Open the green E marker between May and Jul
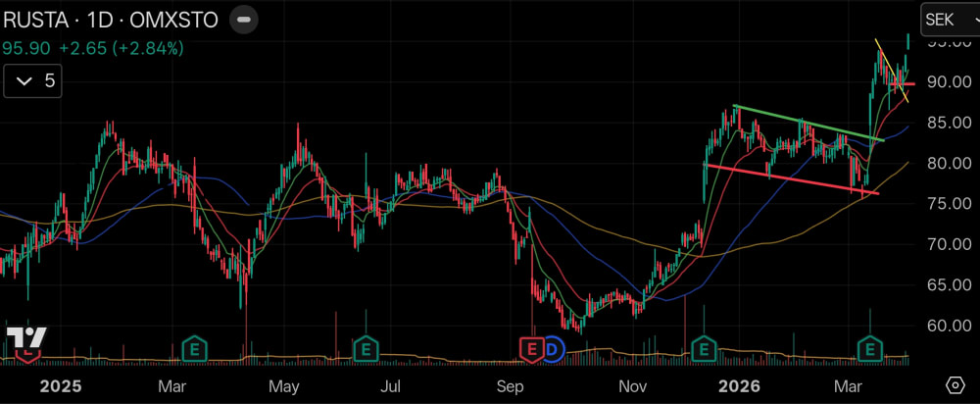This screenshot has height=404, width=980. coord(366,349)
